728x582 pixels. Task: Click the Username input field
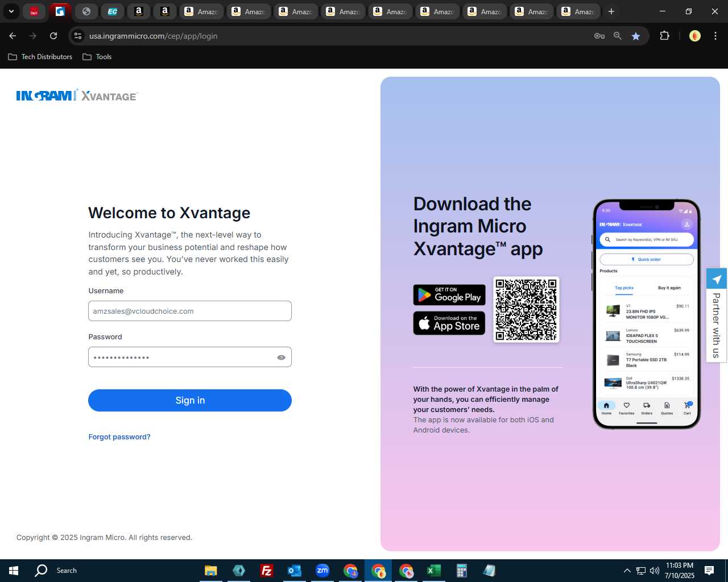[x=190, y=311]
